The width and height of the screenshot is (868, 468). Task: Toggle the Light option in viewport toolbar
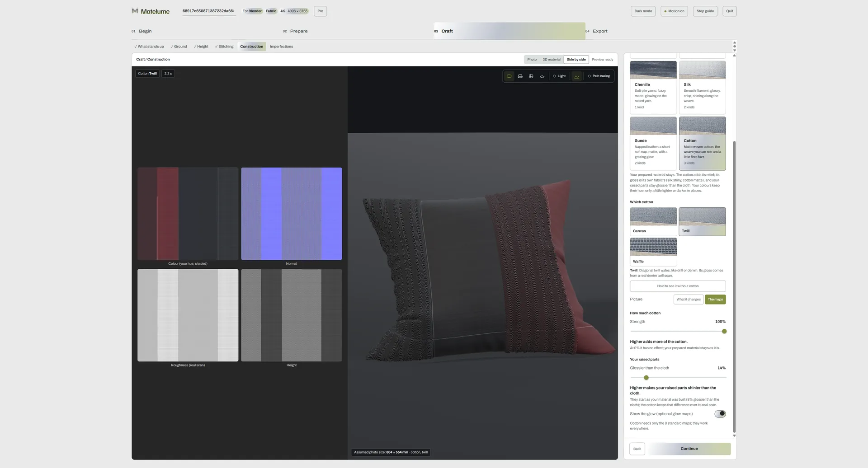[559, 76]
